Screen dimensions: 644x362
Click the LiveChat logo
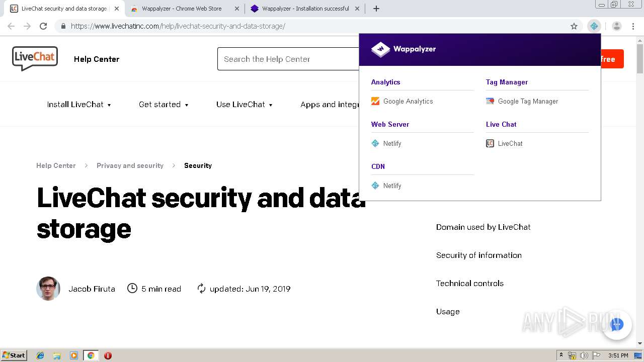pyautogui.click(x=35, y=58)
